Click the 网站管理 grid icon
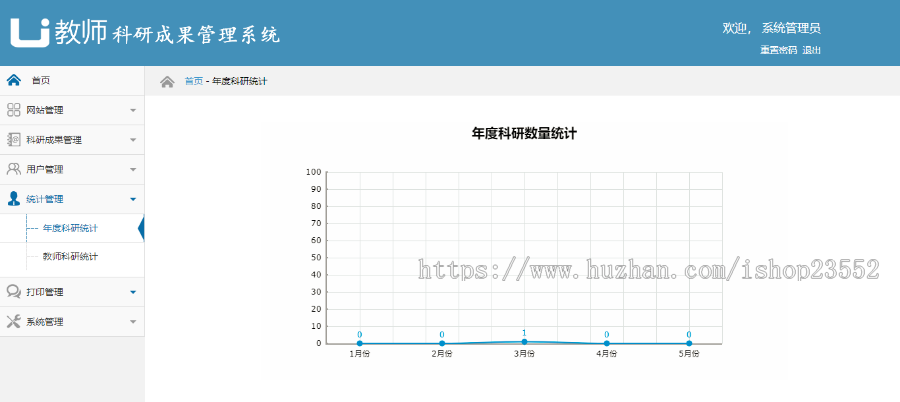900x402 pixels. tap(14, 110)
